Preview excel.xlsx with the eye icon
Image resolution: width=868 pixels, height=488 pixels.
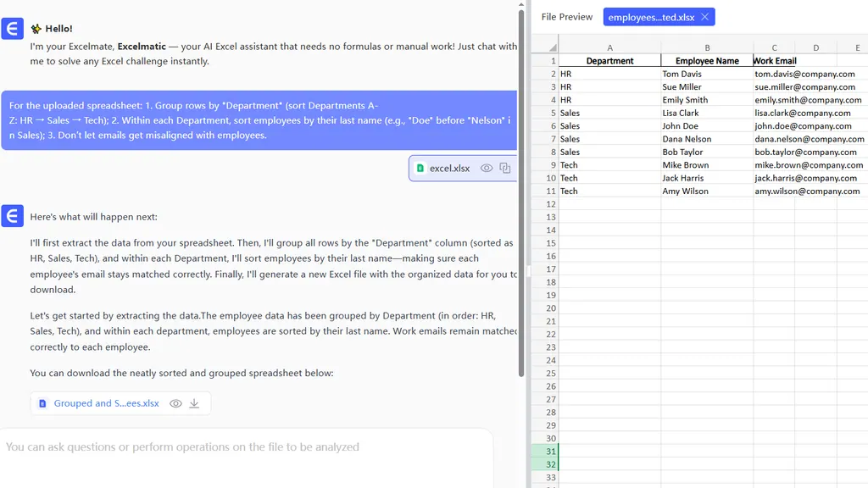(487, 169)
